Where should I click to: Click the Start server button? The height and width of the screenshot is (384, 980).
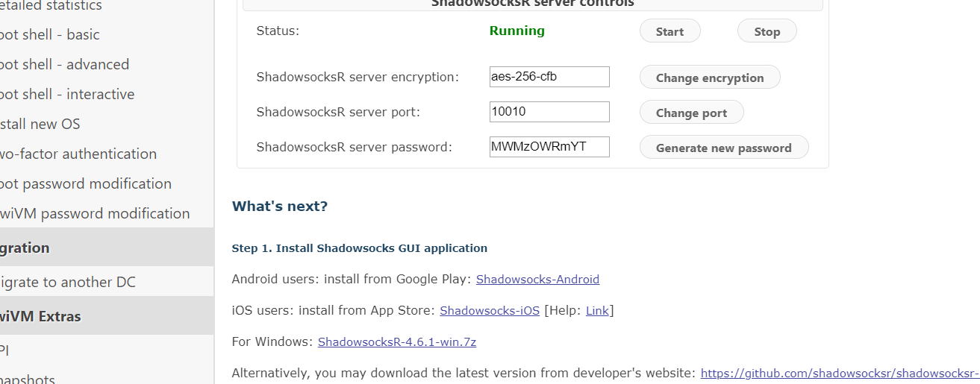tap(670, 31)
